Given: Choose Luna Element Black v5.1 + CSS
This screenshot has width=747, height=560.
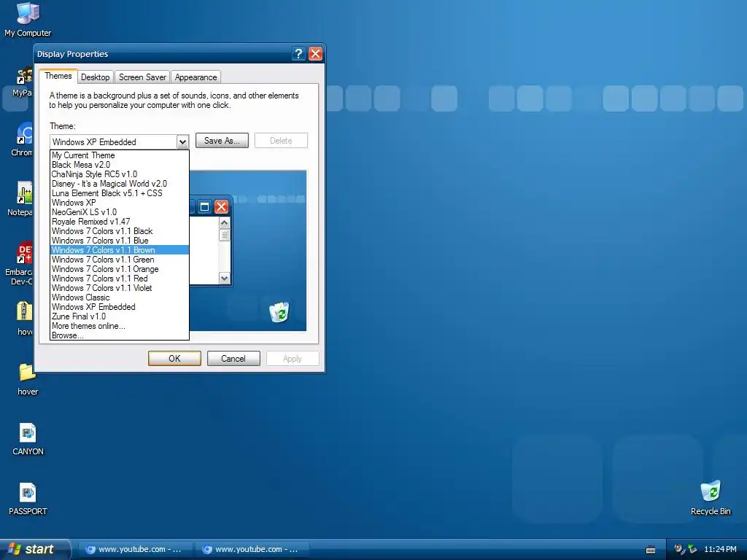Looking at the screenshot, I should [120, 193].
